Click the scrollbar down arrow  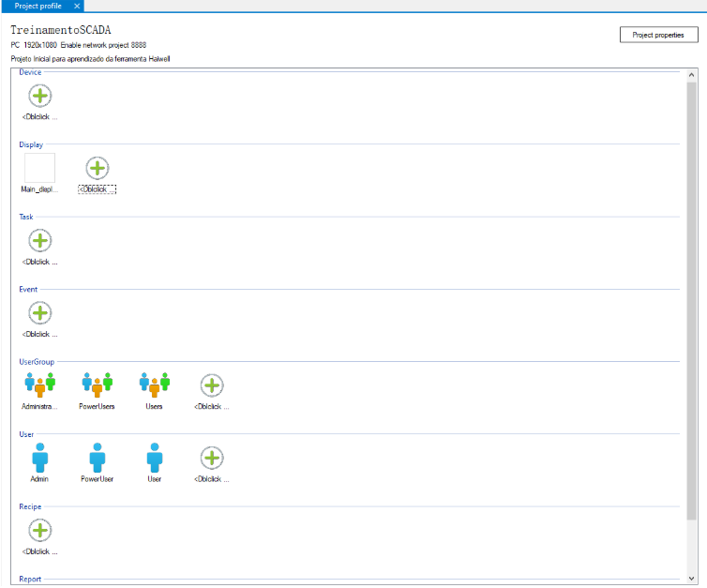pyautogui.click(x=692, y=578)
